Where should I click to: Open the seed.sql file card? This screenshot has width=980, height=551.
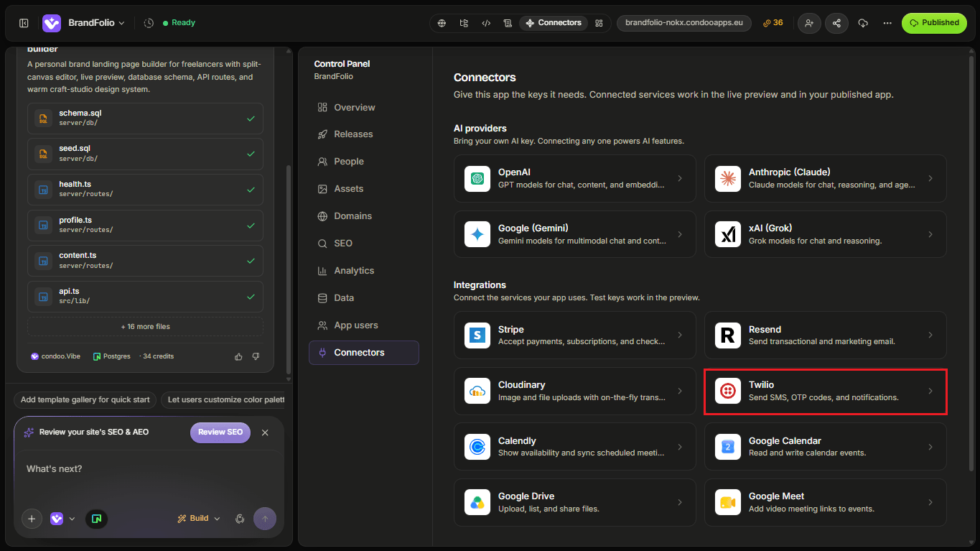[x=145, y=154]
